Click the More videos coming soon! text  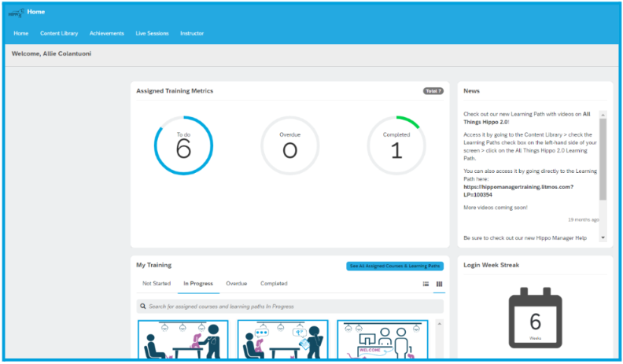point(496,208)
